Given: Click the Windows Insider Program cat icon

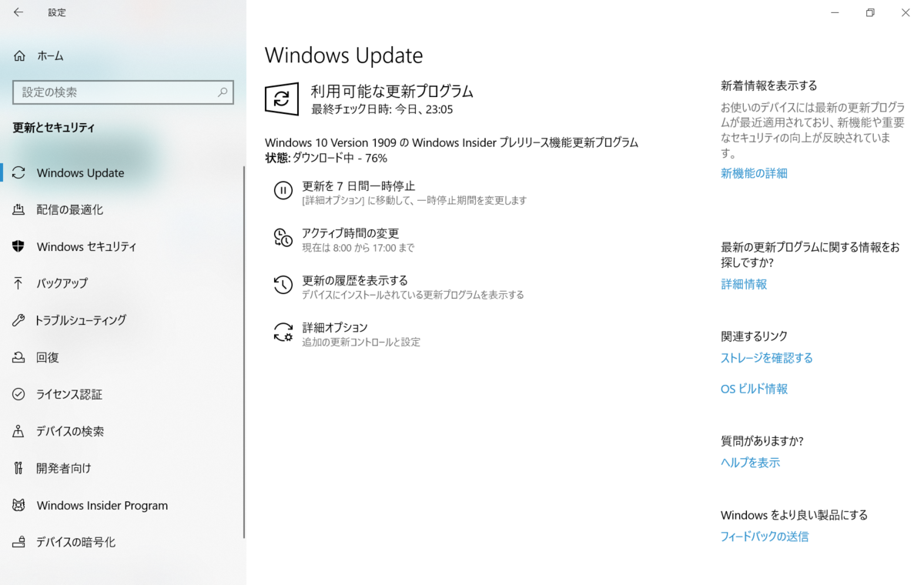Looking at the screenshot, I should (19, 505).
